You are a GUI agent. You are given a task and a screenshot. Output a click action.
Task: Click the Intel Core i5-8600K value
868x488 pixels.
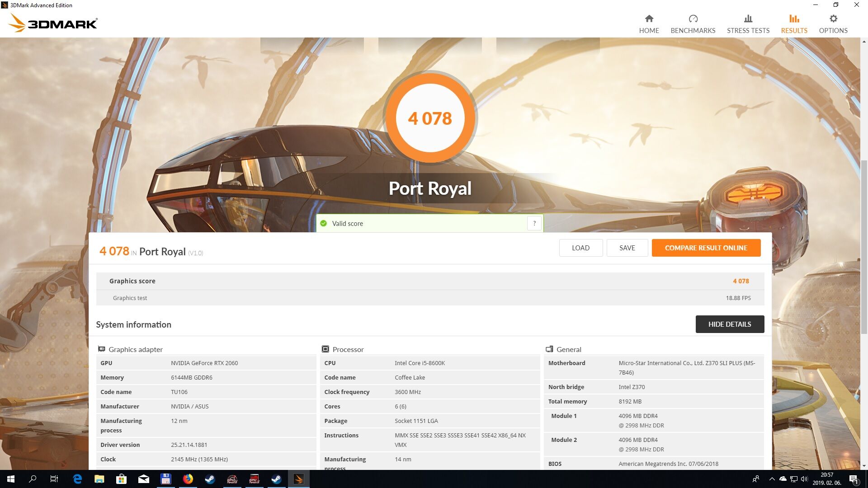[420, 363]
